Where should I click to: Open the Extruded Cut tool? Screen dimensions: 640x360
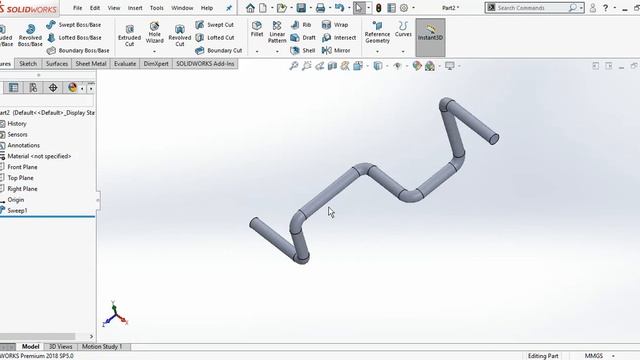pyautogui.click(x=129, y=36)
